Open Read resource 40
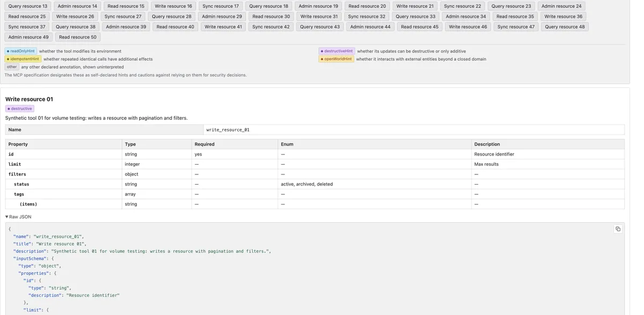 coord(175,26)
